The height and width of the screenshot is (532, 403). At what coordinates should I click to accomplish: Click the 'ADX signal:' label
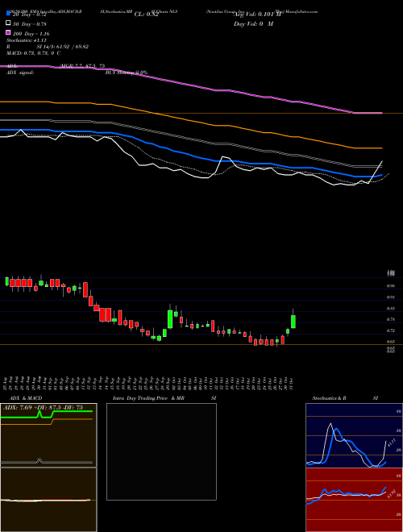click(x=20, y=73)
